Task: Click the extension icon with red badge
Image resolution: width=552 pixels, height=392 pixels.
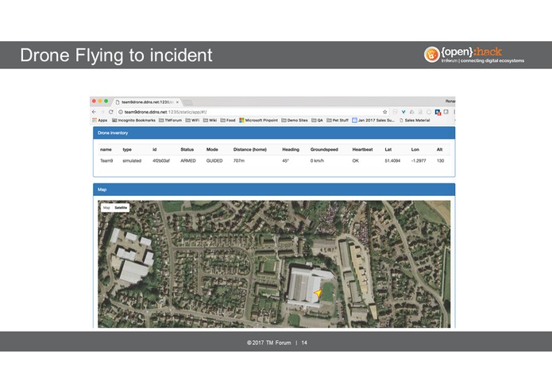Action: click(438, 112)
